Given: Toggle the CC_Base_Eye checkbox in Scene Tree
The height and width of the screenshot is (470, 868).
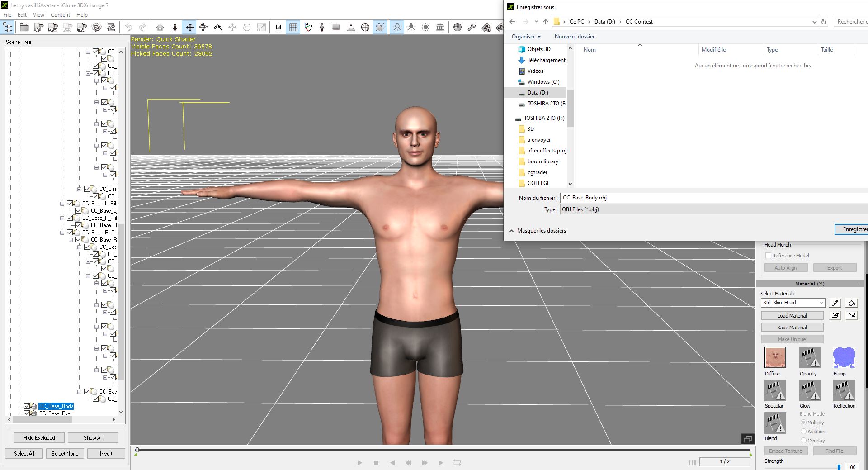Looking at the screenshot, I should (27, 413).
